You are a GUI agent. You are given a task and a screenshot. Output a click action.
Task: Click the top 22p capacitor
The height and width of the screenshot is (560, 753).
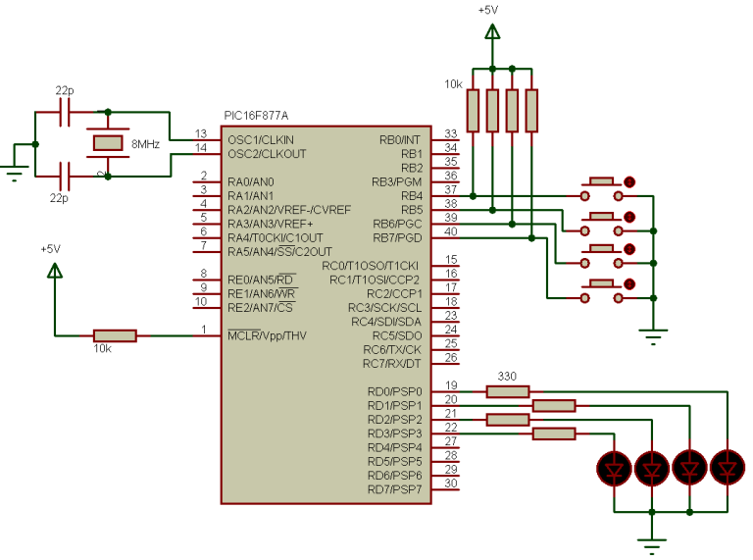click(x=65, y=112)
